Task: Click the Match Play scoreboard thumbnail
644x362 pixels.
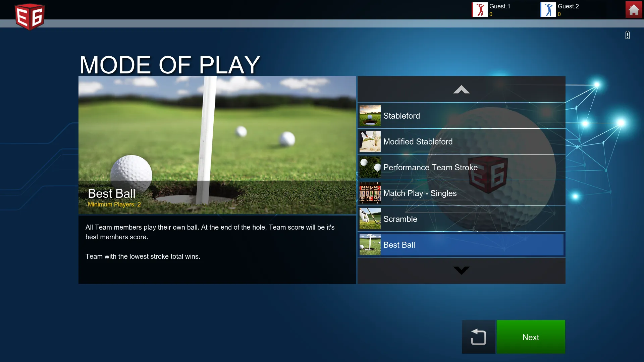Action: pos(370,193)
